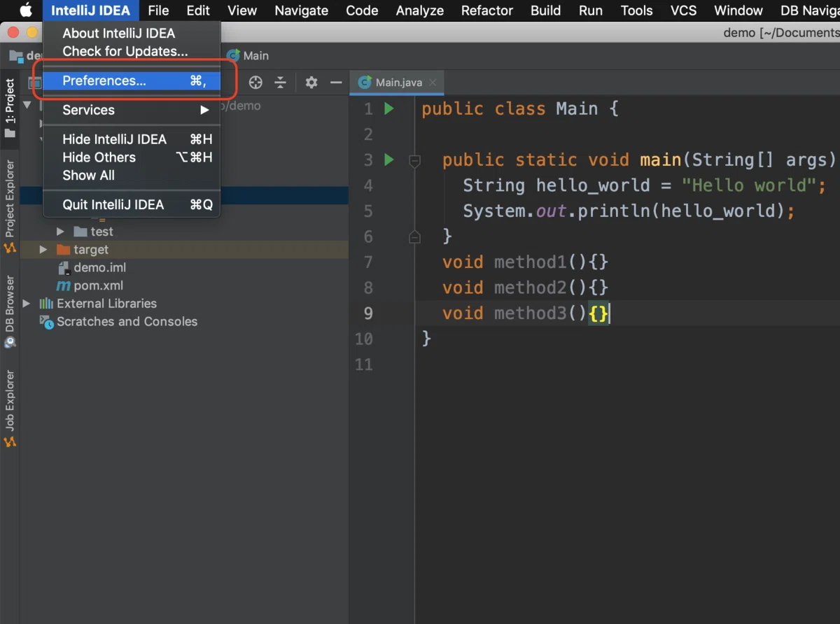Click method2 in the editor
The width and height of the screenshot is (840, 624).
530,288
